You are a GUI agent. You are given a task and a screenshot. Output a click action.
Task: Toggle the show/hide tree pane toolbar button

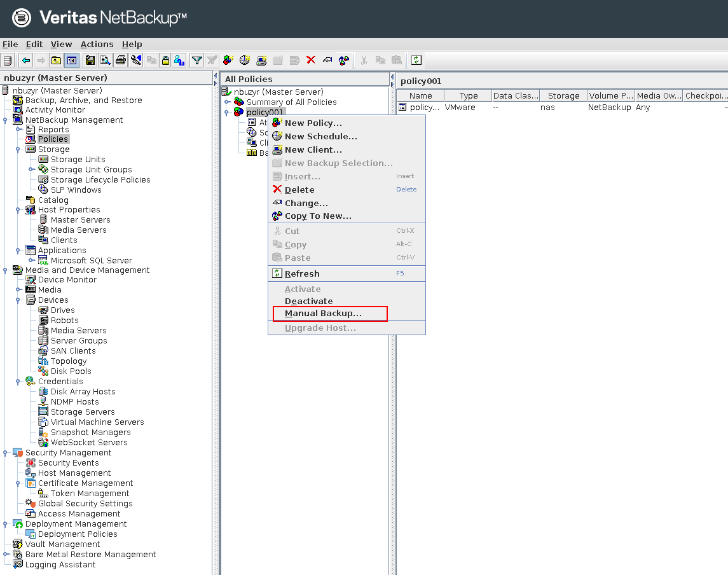point(71,60)
